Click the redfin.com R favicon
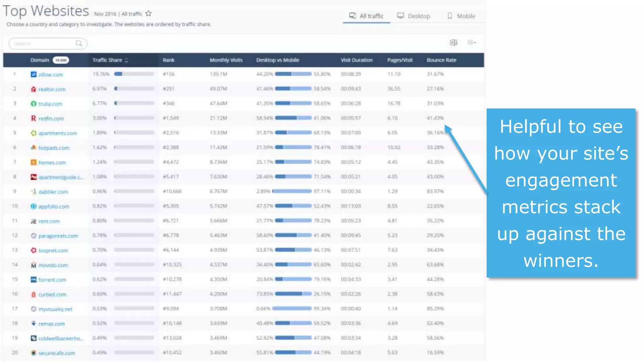Viewport: 644px width, 362px height. (x=33, y=118)
